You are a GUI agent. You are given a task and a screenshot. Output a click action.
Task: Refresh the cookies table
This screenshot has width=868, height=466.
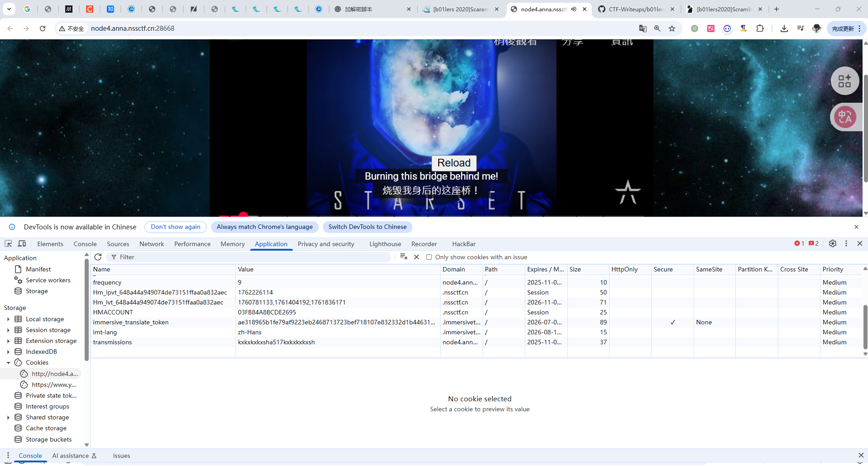pos(98,257)
